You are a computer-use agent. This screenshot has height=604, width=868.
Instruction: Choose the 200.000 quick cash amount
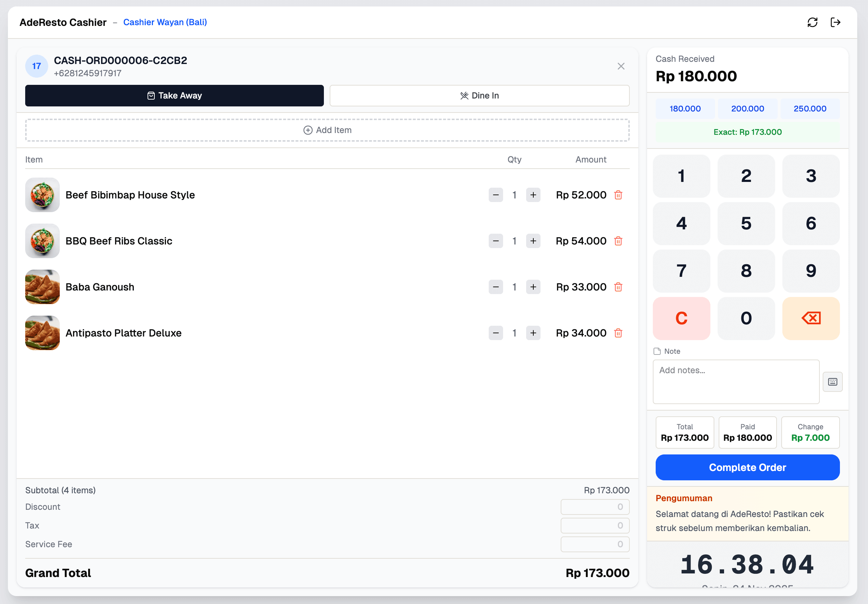(747, 109)
